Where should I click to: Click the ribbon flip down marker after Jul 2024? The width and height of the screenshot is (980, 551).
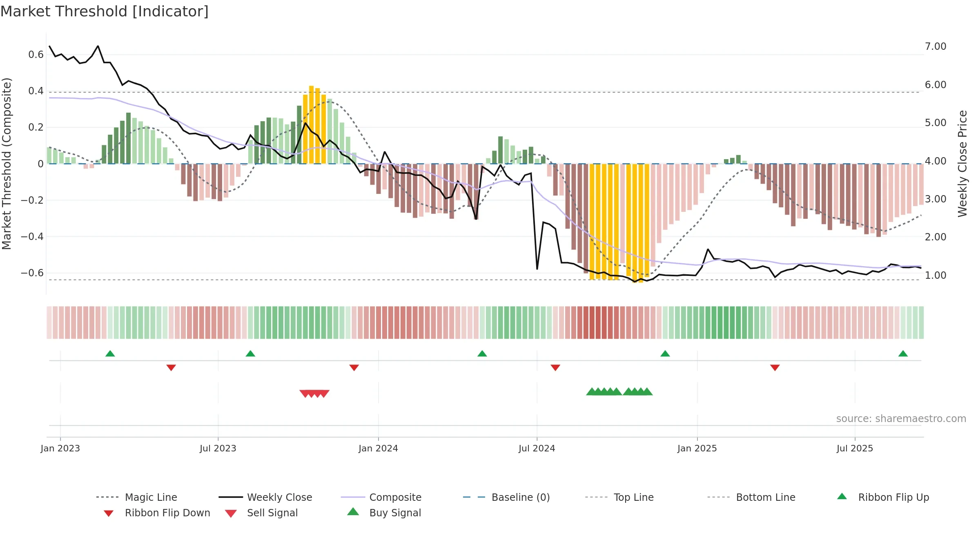[555, 368]
